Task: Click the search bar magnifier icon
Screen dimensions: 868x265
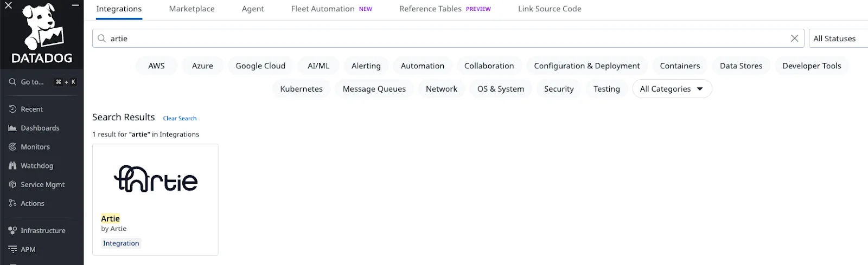Action: click(101, 38)
